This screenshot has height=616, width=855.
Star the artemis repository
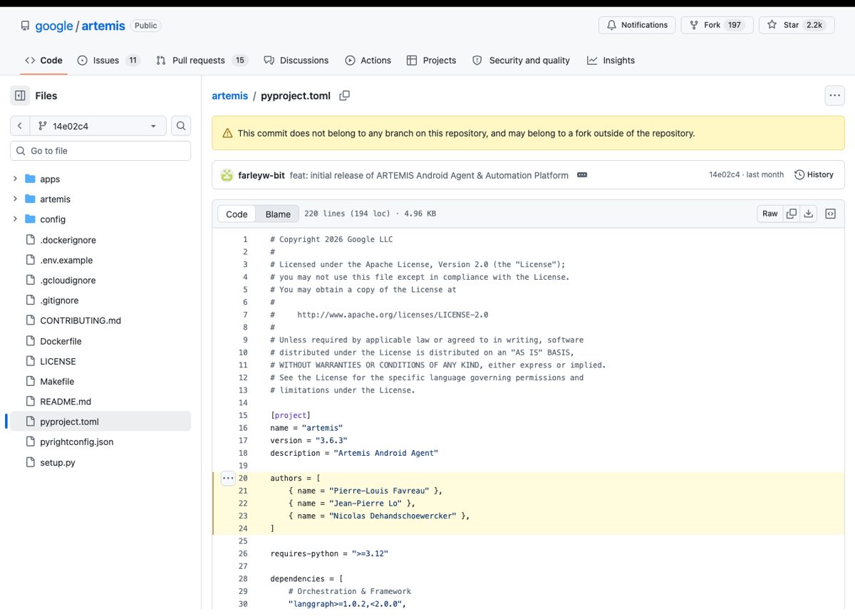795,25
